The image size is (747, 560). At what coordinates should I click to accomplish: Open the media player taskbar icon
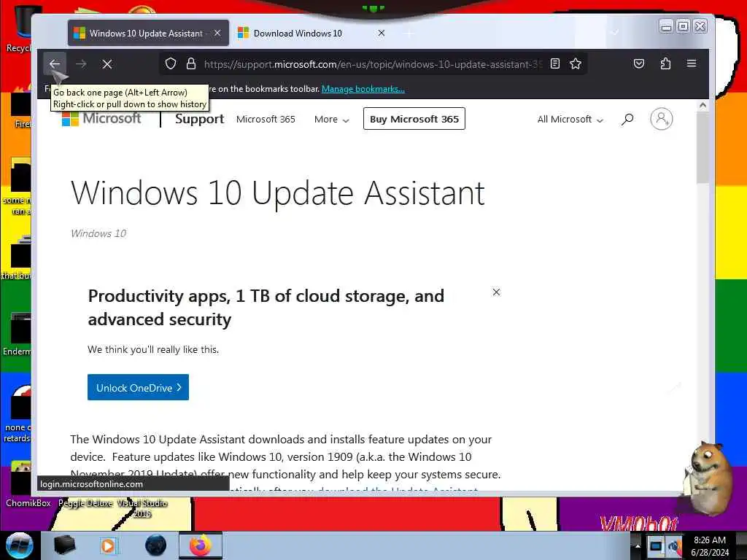coord(109,545)
